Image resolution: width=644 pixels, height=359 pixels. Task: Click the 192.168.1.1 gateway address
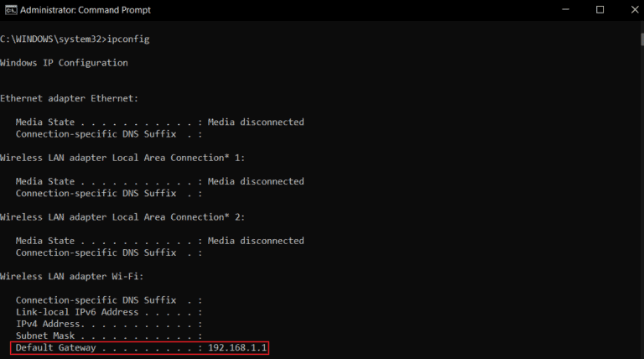[x=243, y=347]
